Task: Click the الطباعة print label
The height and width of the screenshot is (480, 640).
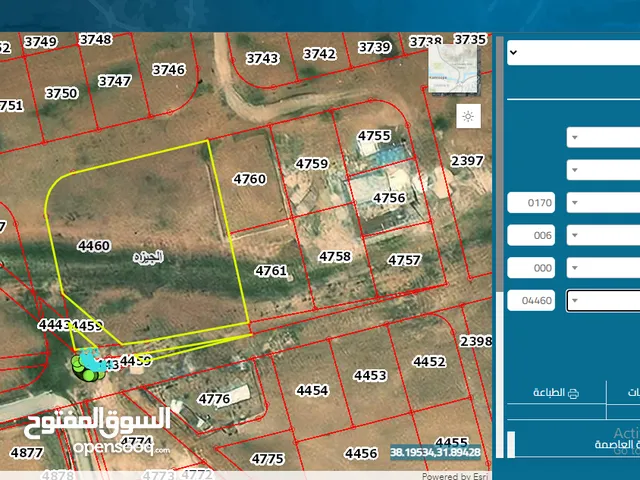Action: click(x=549, y=393)
